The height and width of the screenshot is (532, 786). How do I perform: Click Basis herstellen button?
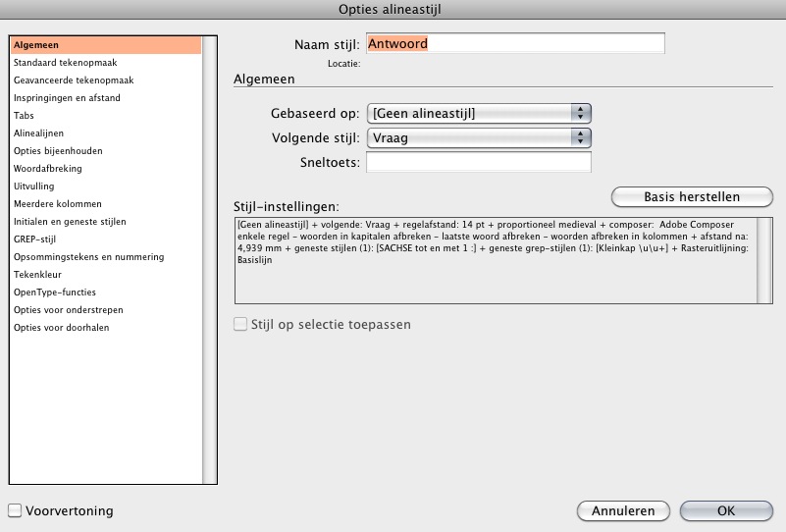point(692,196)
